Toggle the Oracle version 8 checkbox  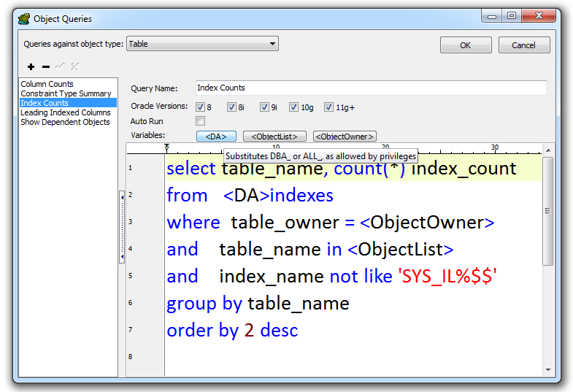(x=200, y=107)
